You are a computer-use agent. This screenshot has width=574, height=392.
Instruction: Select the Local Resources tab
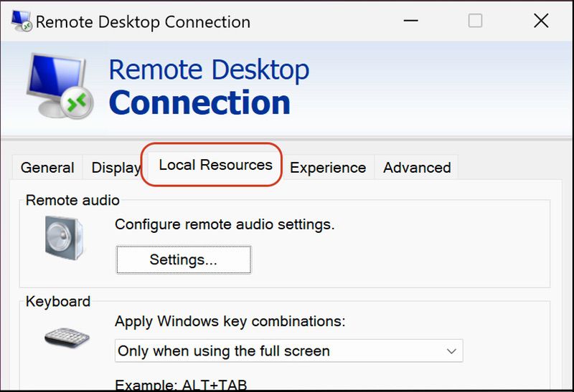215,165
